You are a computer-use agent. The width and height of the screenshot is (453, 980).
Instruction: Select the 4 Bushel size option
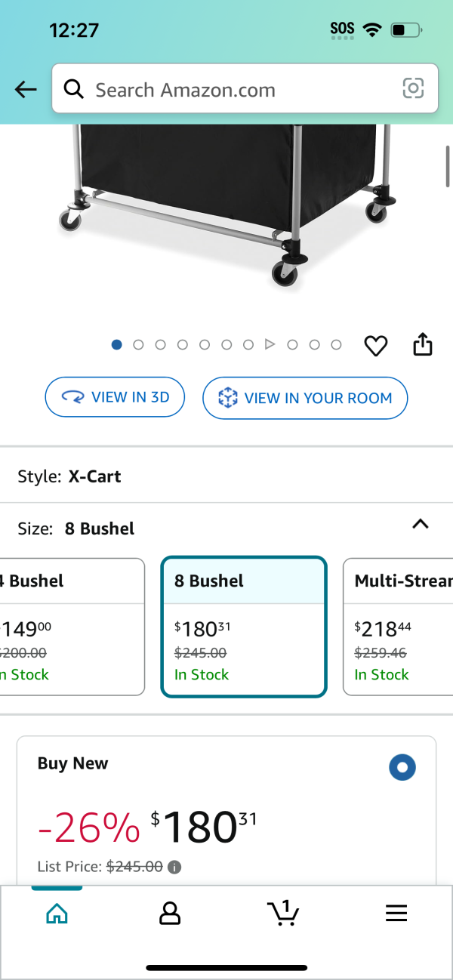click(72, 627)
